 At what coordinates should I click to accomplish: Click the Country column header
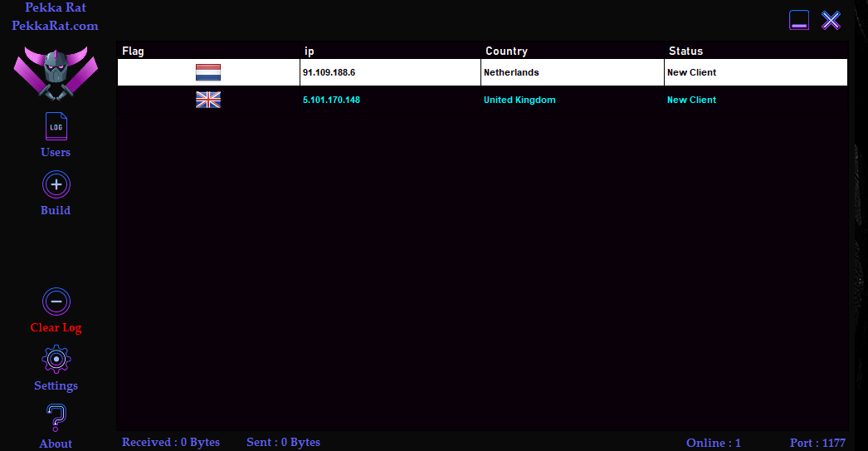[x=506, y=51]
